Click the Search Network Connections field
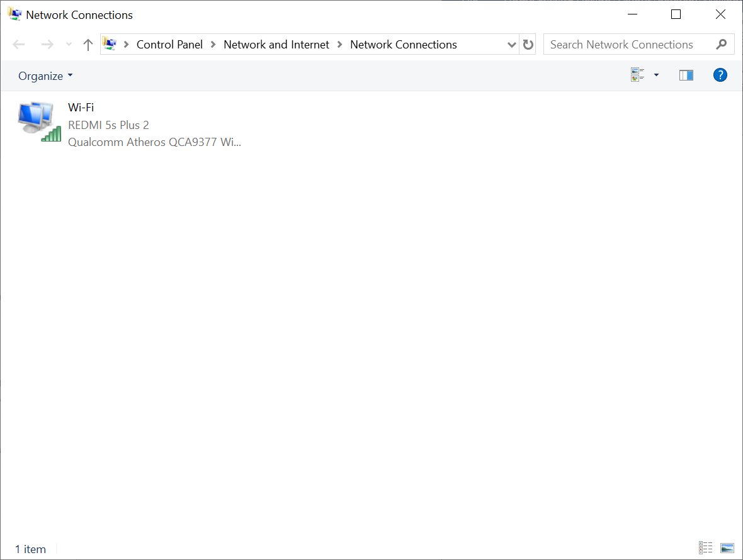 pyautogui.click(x=627, y=45)
